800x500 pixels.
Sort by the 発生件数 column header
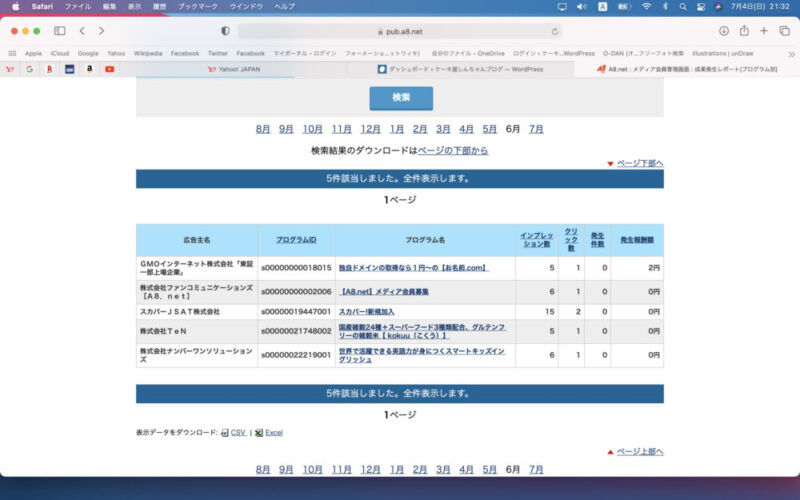tap(597, 240)
